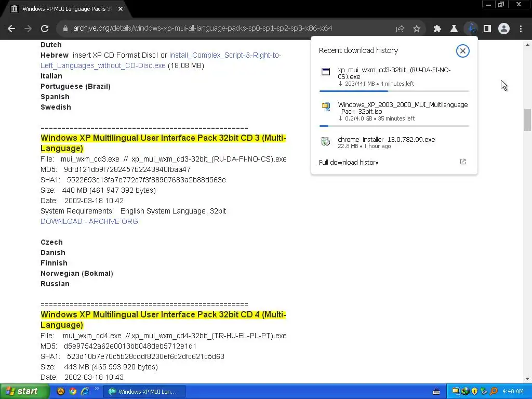Click the scrollbar up arrow
The width and height of the screenshot is (532, 399).
point(527,45)
